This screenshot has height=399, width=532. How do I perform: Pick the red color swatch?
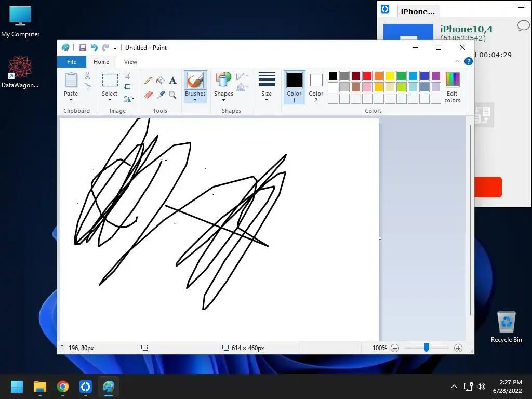(367, 76)
